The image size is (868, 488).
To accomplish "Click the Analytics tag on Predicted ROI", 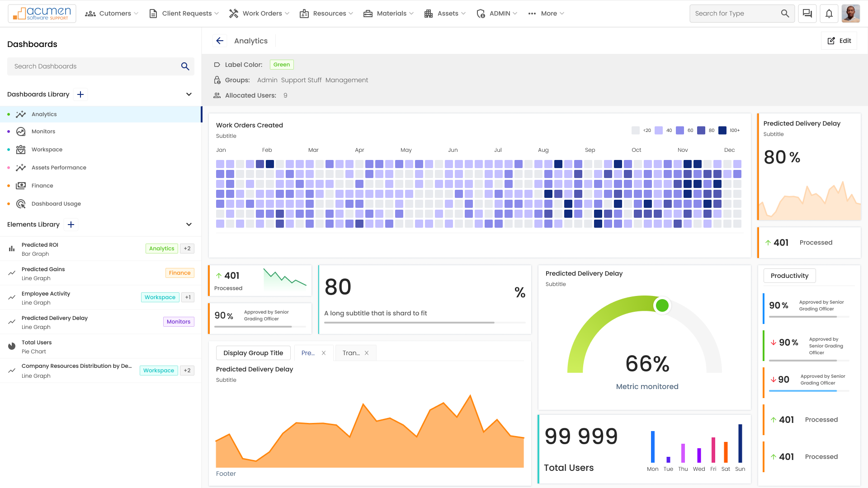I will [x=161, y=249].
